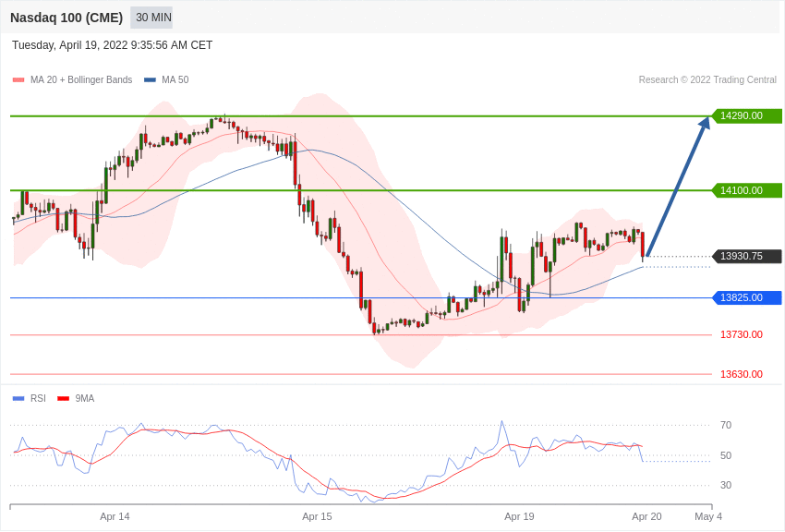
Task: Click the red 13630.00 support label
Action: tap(741, 374)
